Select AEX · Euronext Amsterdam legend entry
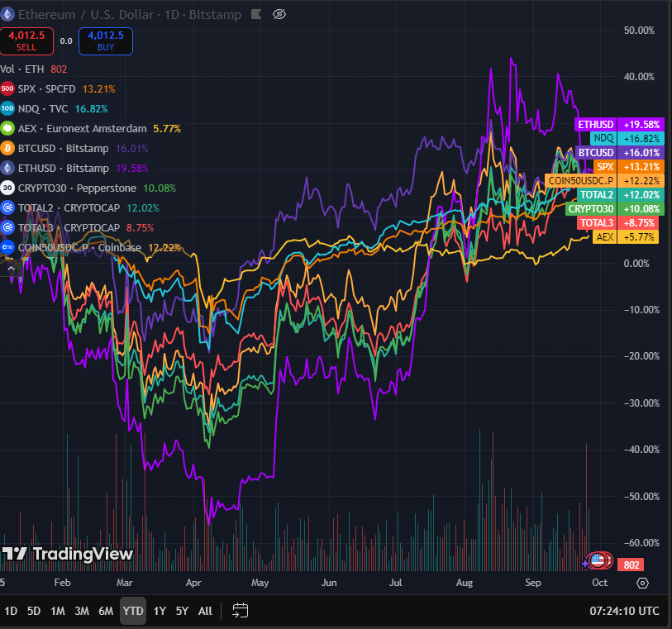 point(83,128)
